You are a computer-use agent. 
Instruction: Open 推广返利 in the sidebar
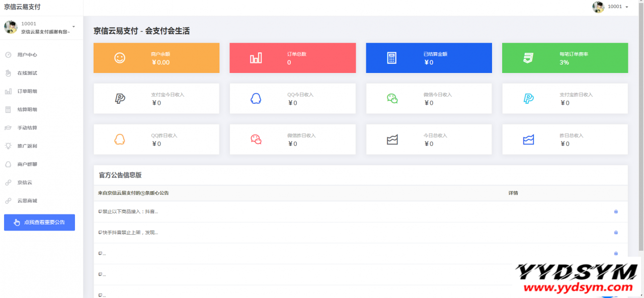pos(27,146)
